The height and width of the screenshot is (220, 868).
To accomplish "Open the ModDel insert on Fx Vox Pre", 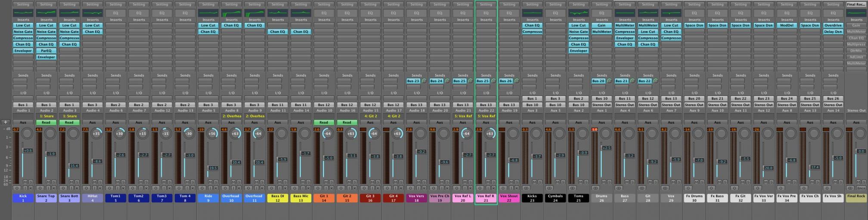I will [x=787, y=25].
